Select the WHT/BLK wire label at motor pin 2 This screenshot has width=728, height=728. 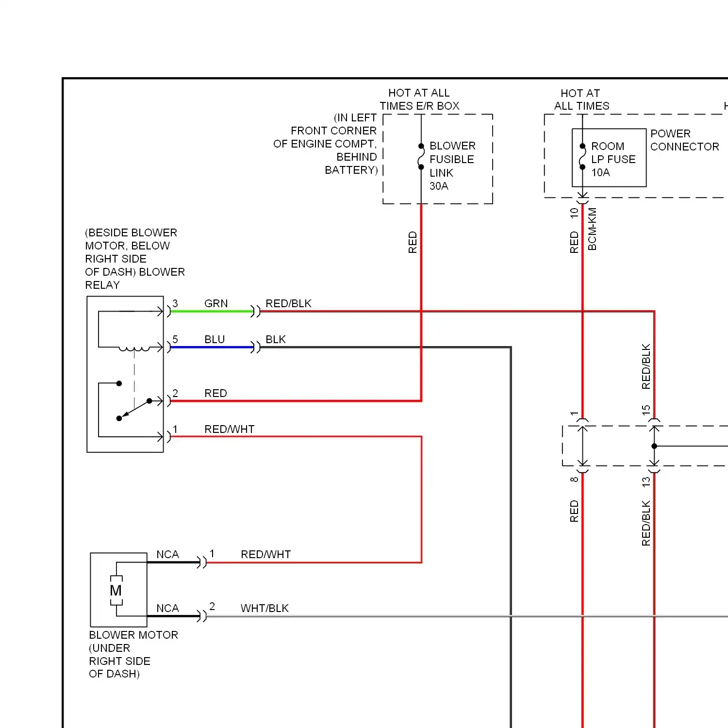click(265, 608)
